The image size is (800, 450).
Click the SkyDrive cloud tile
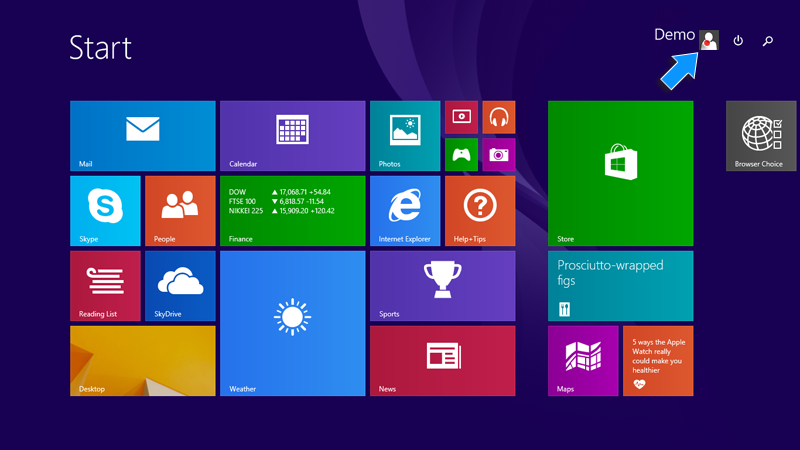[x=180, y=285]
